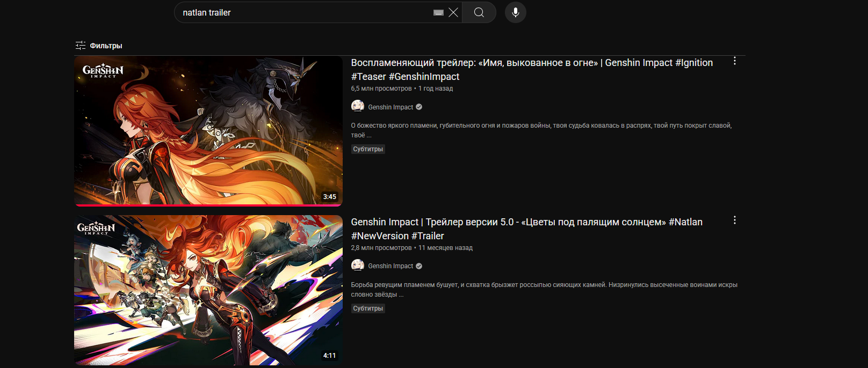Click channel avatar of second video result
This screenshot has height=368, width=868.
[358, 265]
